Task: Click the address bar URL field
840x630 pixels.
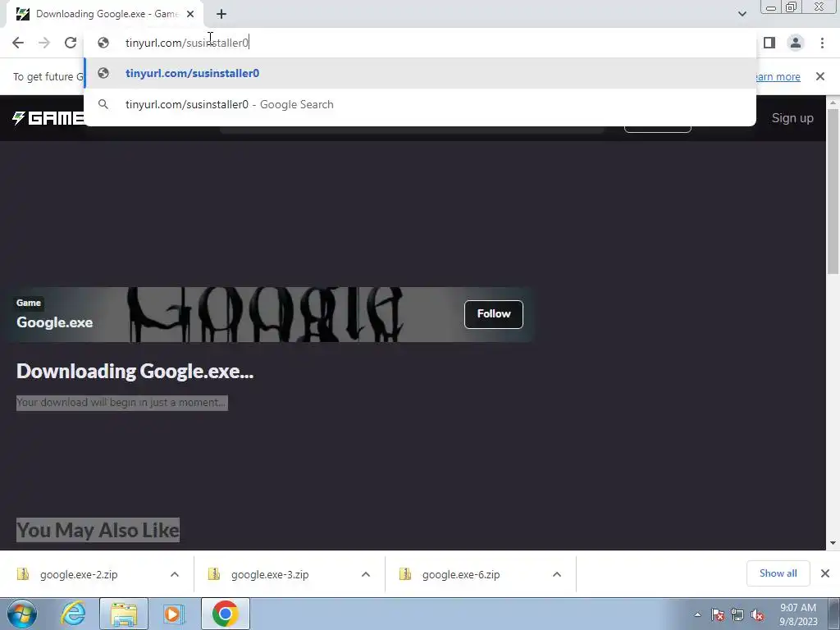Action: pos(420,43)
